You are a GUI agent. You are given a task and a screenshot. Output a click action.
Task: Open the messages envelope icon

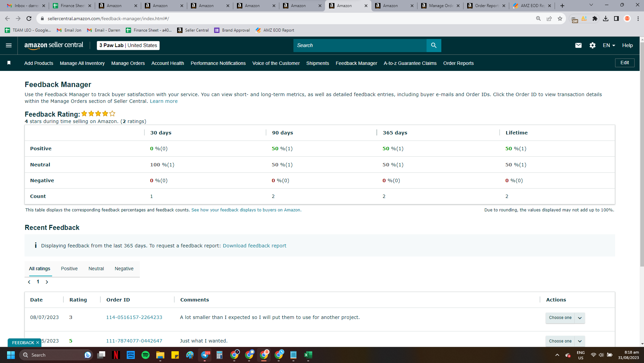[x=578, y=45]
